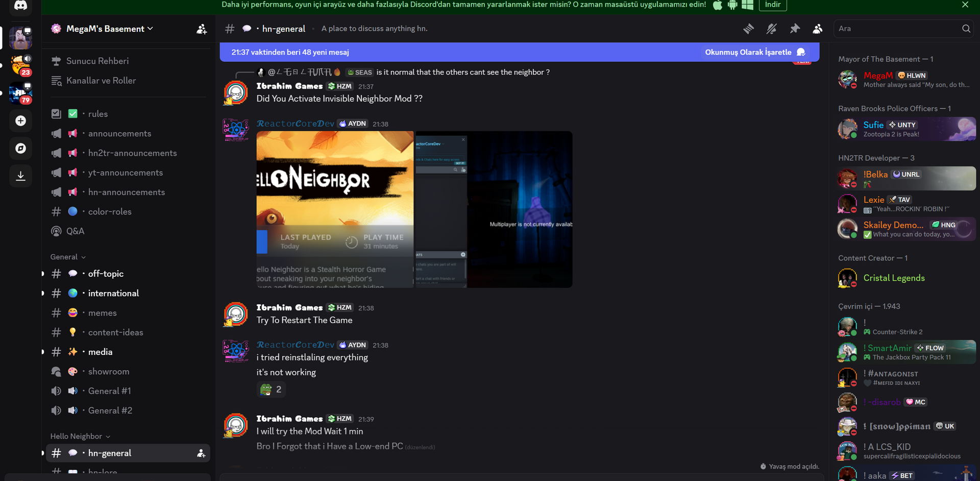
Task: Click the Windows icon in the top banner
Action: (x=747, y=5)
